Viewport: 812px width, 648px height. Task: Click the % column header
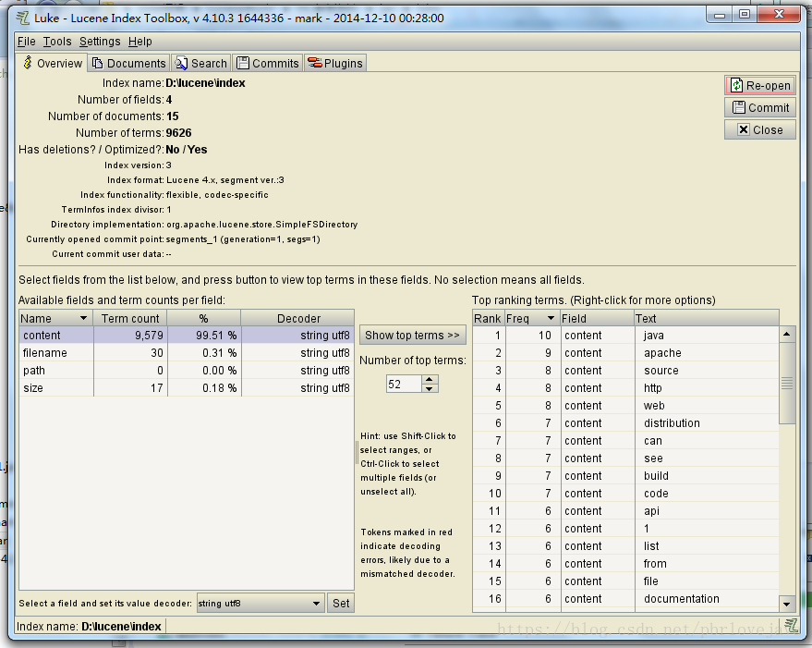(204, 318)
